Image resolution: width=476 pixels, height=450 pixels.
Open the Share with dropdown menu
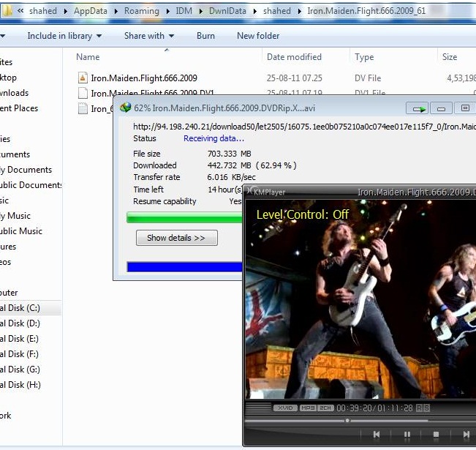click(149, 36)
